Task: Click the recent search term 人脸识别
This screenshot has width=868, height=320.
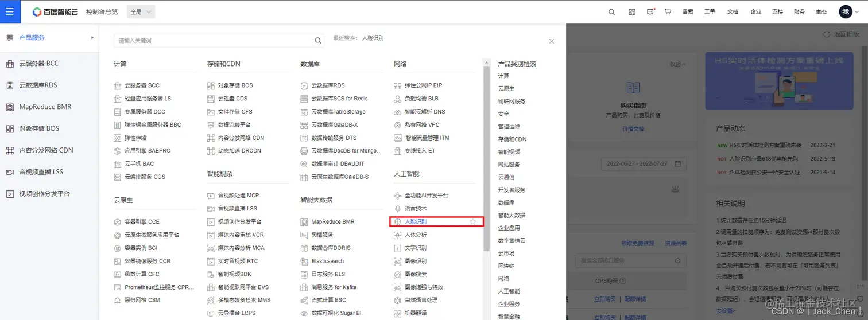Action: click(373, 38)
